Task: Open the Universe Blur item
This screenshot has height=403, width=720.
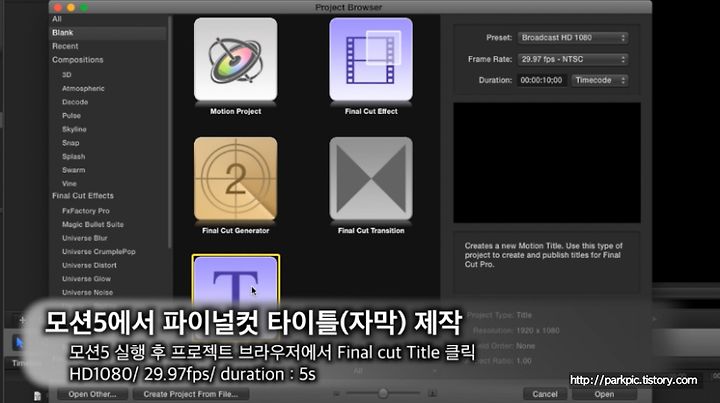Action: tap(84, 238)
